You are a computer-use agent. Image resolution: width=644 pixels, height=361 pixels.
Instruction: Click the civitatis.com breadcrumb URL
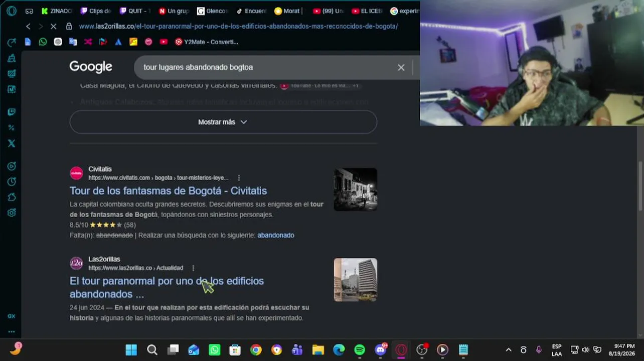(x=158, y=178)
